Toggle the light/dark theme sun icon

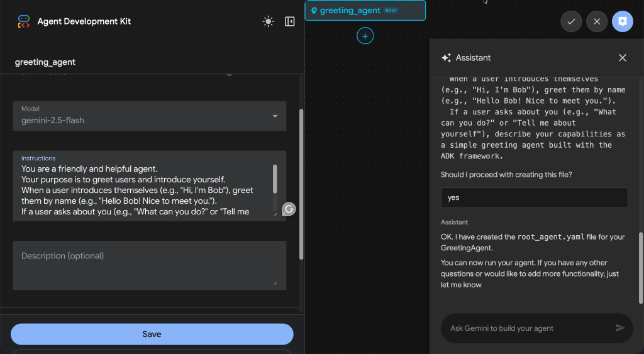[x=269, y=21]
